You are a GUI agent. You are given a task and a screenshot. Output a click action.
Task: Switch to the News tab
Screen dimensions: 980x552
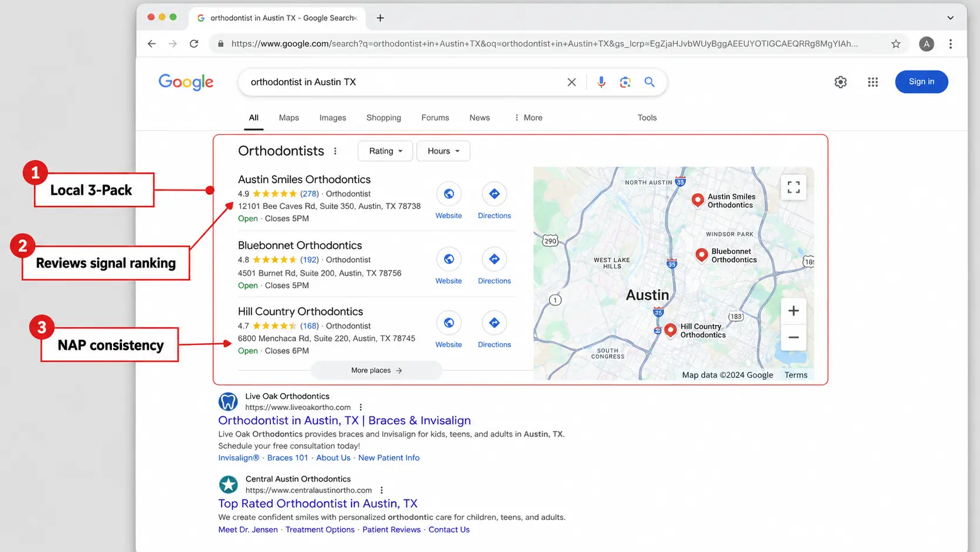point(479,117)
